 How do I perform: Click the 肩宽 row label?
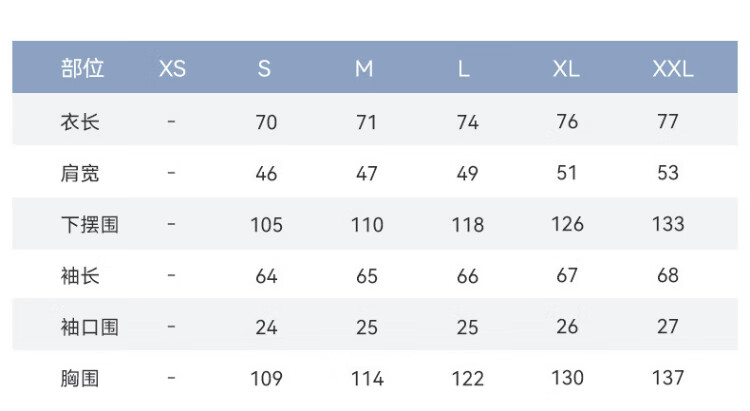pyautogui.click(x=80, y=173)
